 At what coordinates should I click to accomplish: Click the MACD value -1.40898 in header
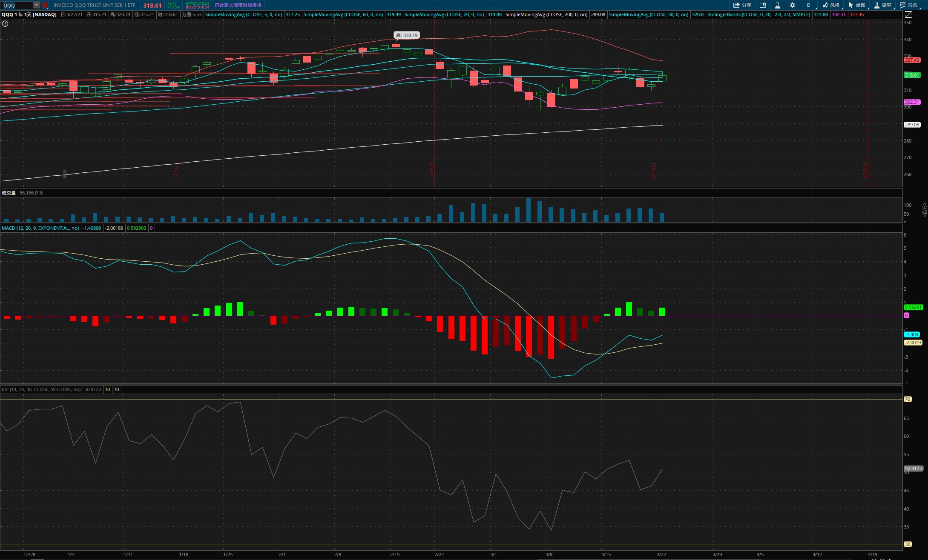click(x=92, y=228)
